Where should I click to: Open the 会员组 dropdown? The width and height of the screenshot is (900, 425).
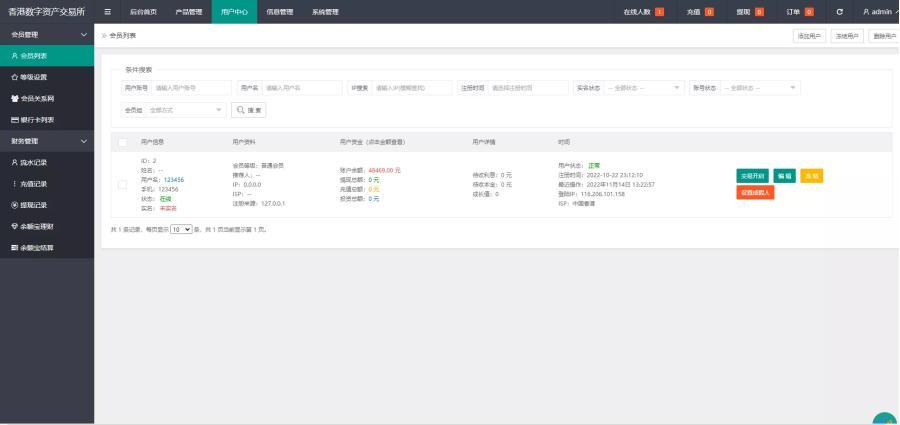pyautogui.click(x=186, y=110)
